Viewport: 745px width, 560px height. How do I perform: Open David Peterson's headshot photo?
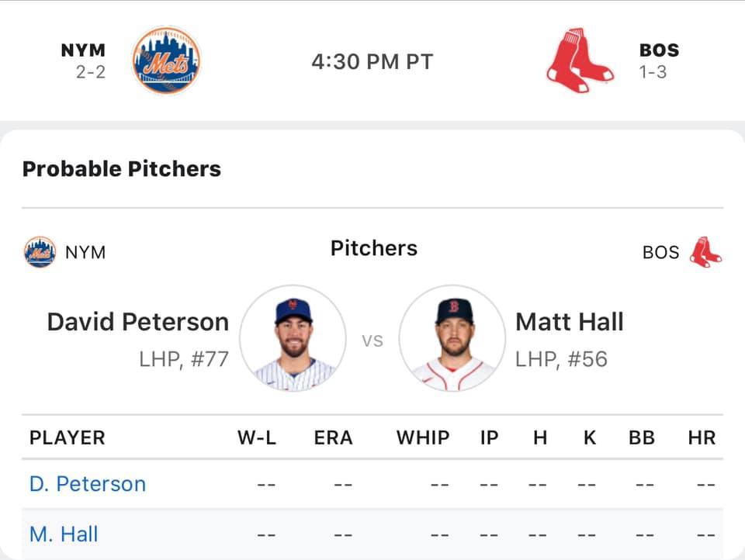pos(293,338)
